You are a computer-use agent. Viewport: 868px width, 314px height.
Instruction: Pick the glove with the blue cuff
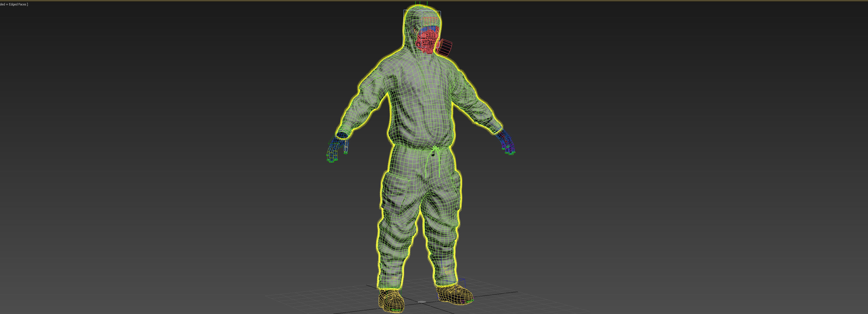[x=337, y=147]
